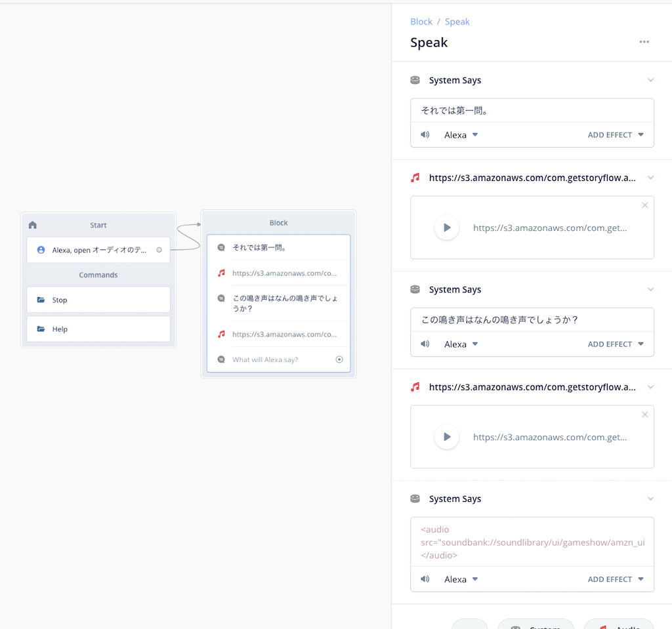Screen dimensions: 672x629
Task: Collapse System Says section containing 'この鳴き声はなんの鳴き声でしょうか？'
Action: [x=650, y=289]
